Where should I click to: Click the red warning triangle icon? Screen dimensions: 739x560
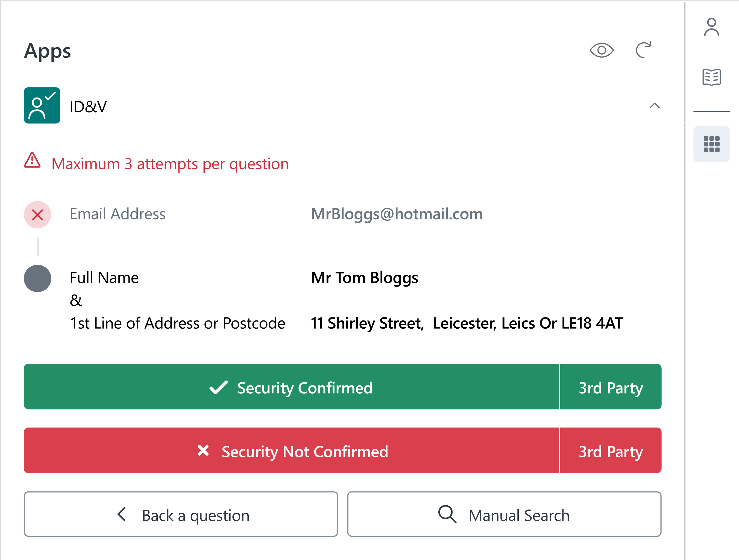(x=33, y=160)
